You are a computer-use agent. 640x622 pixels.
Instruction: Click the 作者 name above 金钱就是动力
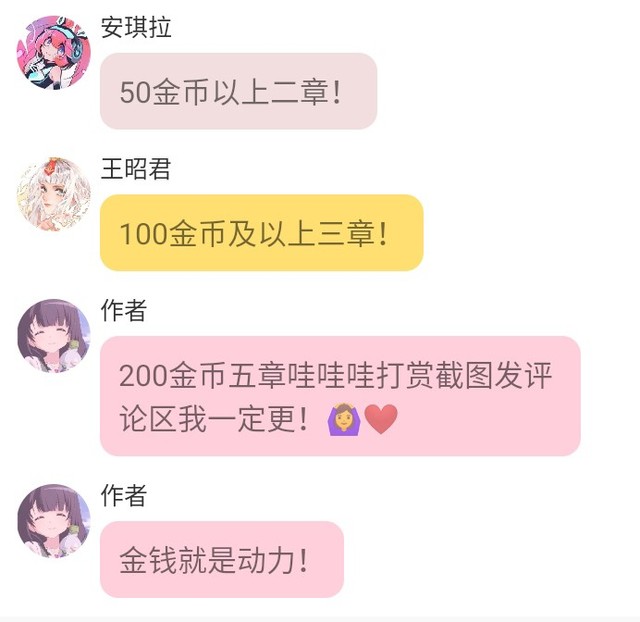click(x=124, y=495)
